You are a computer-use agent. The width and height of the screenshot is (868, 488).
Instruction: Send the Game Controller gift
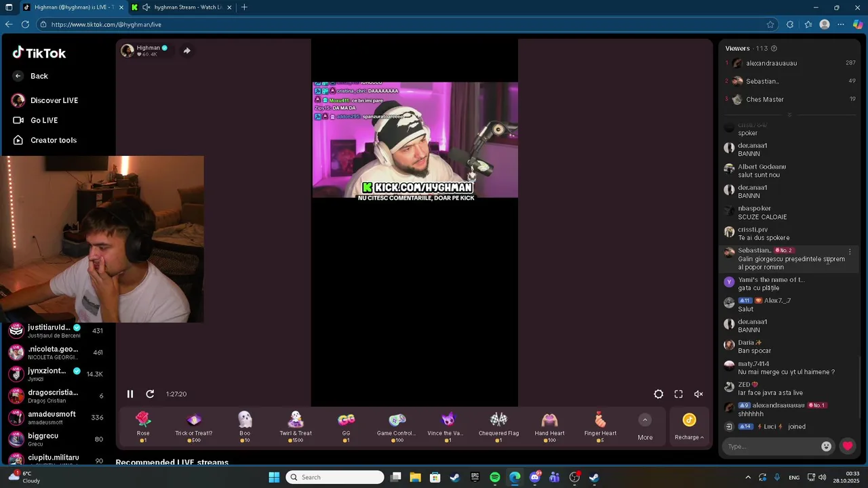pos(397,427)
